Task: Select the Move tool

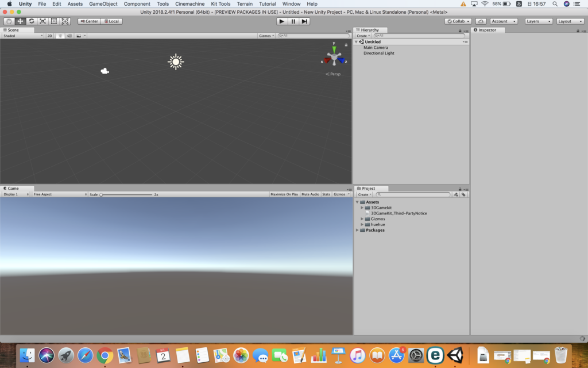Action: coord(20,21)
